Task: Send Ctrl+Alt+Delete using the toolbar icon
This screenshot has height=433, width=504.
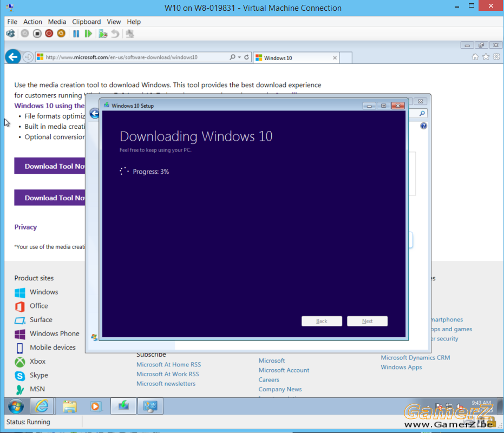Action: pyautogui.click(x=11, y=34)
